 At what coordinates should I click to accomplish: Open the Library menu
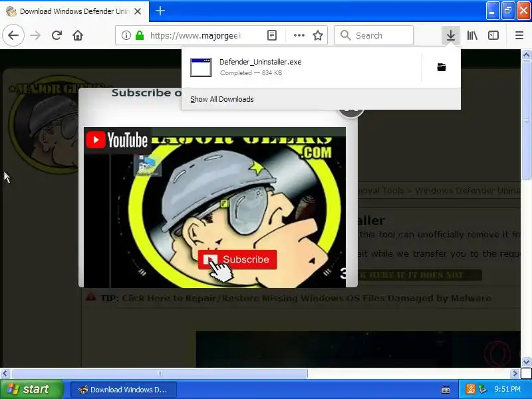472,35
